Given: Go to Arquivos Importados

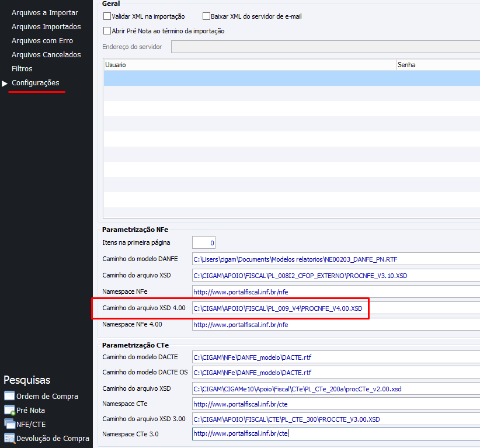Looking at the screenshot, I should click(46, 27).
